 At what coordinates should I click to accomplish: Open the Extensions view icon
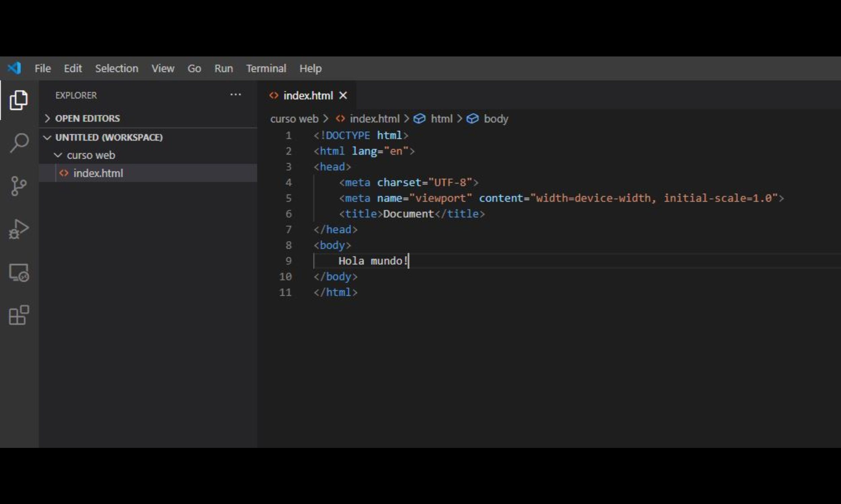tap(19, 315)
